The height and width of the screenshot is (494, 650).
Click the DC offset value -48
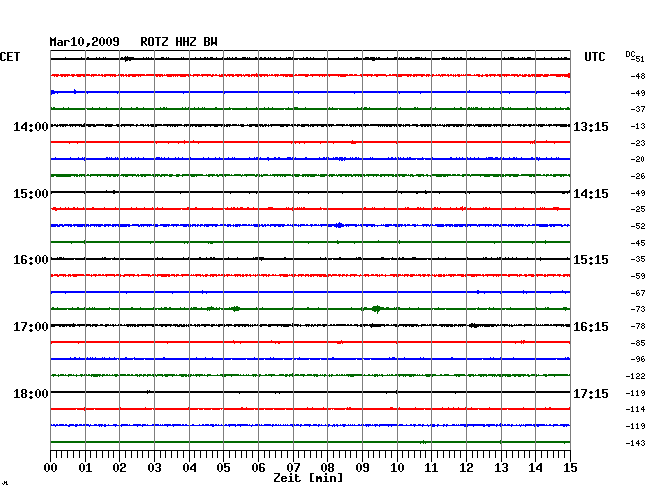pos(638,76)
